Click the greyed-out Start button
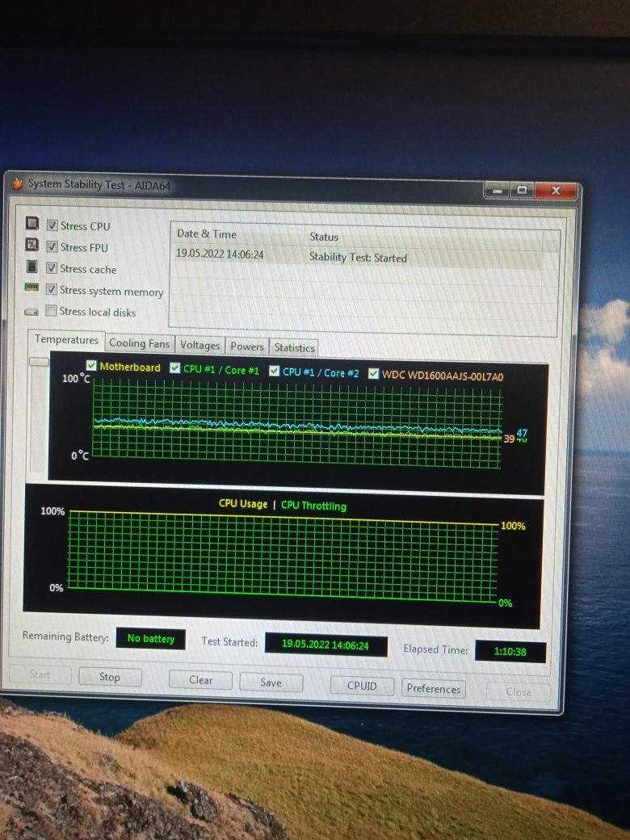The width and height of the screenshot is (630, 840). 40,674
